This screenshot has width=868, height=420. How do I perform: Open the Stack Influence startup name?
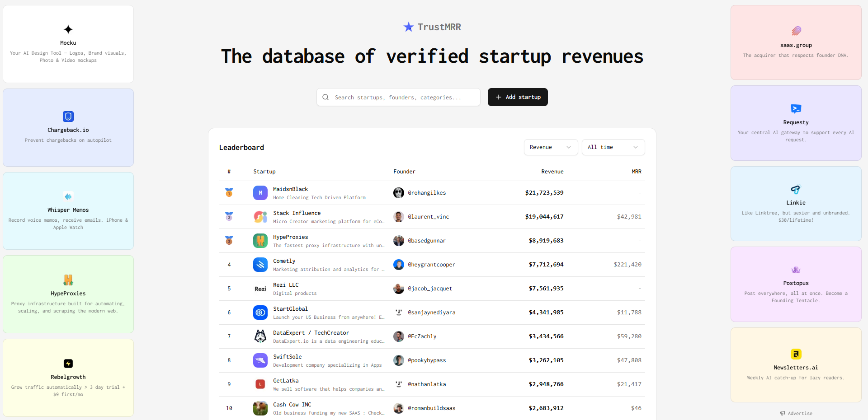point(297,213)
